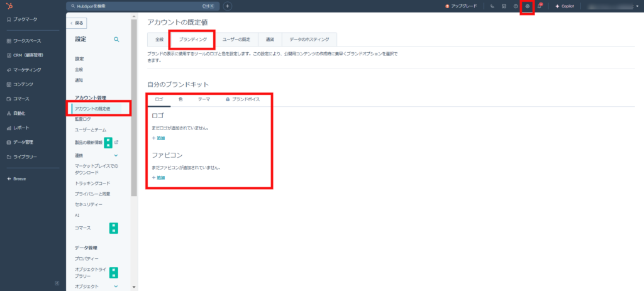Select オブジェクトライブラリー in settings sidebar
Screen dimensions: 644x291
click(91, 273)
